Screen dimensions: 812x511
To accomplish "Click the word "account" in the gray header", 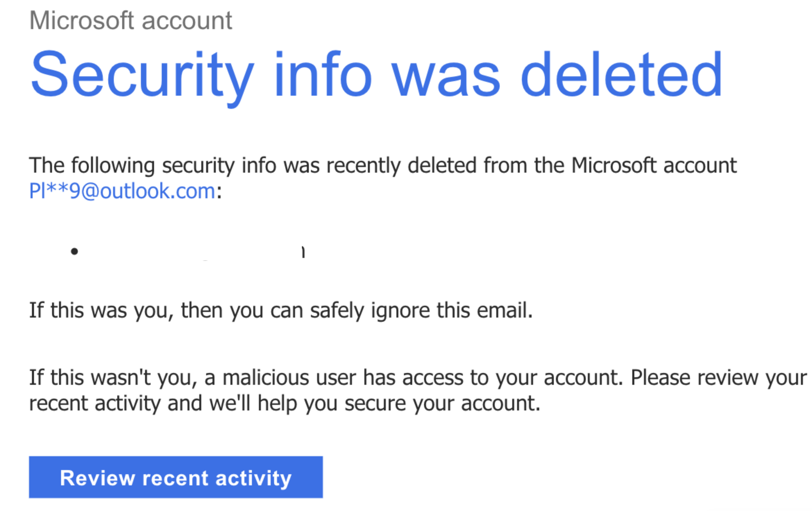I will coord(187,21).
